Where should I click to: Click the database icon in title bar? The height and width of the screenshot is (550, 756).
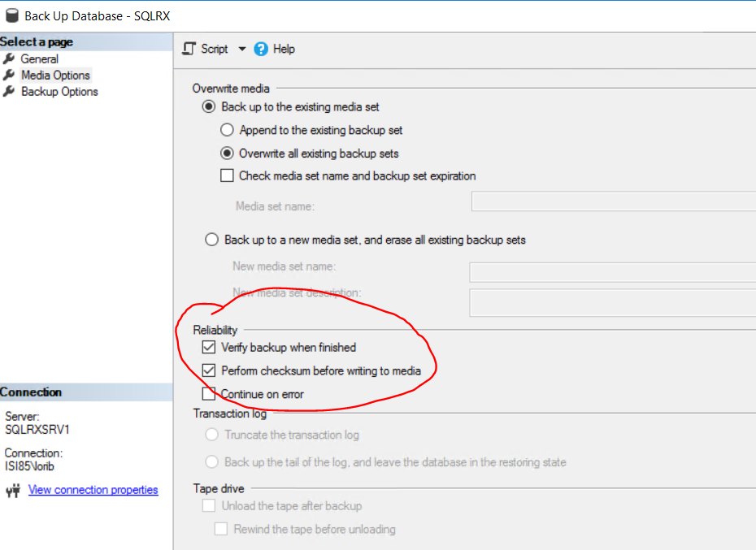click(x=12, y=15)
